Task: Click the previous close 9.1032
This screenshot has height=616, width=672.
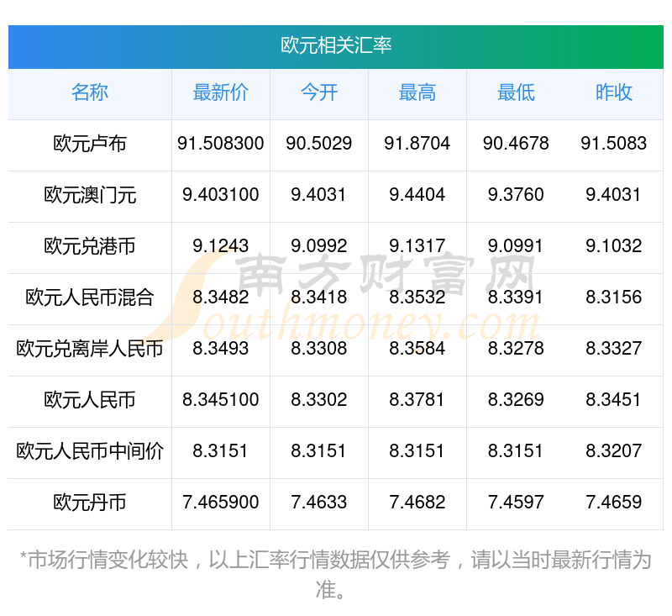Action: 614,245
